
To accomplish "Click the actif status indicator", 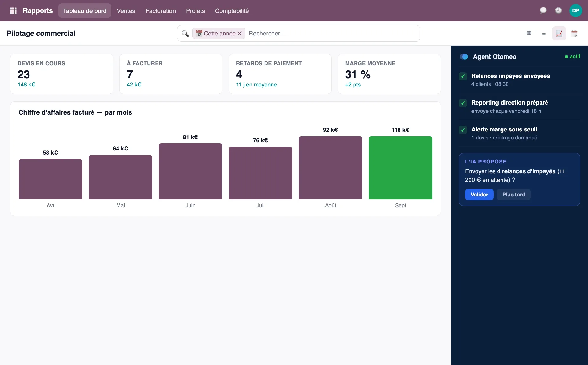I will coord(572,57).
